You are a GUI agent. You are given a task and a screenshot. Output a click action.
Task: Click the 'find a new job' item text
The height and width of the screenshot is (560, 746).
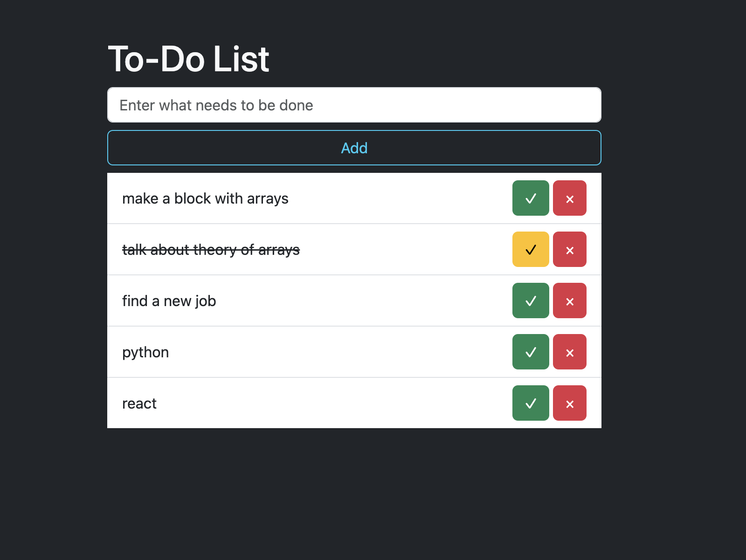169,301
